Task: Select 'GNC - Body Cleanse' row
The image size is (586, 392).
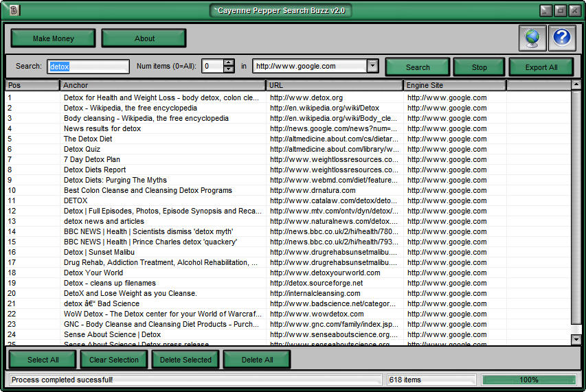Action: click(x=288, y=324)
